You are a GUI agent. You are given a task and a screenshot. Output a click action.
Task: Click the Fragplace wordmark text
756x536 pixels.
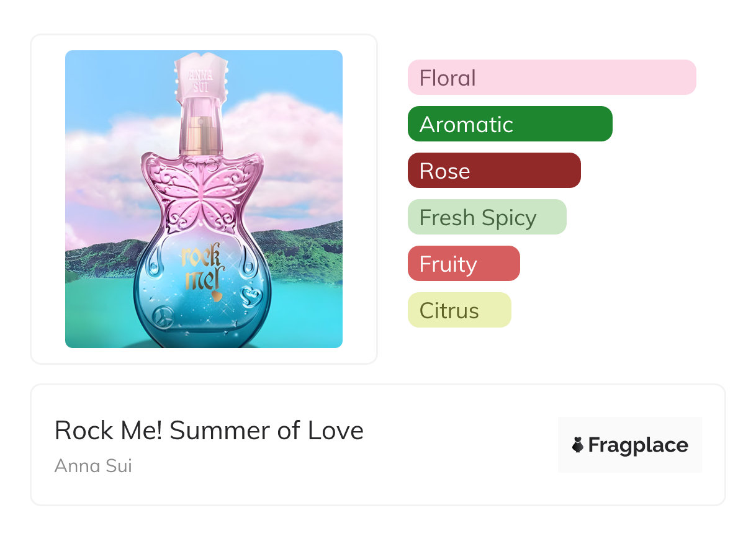638,445
